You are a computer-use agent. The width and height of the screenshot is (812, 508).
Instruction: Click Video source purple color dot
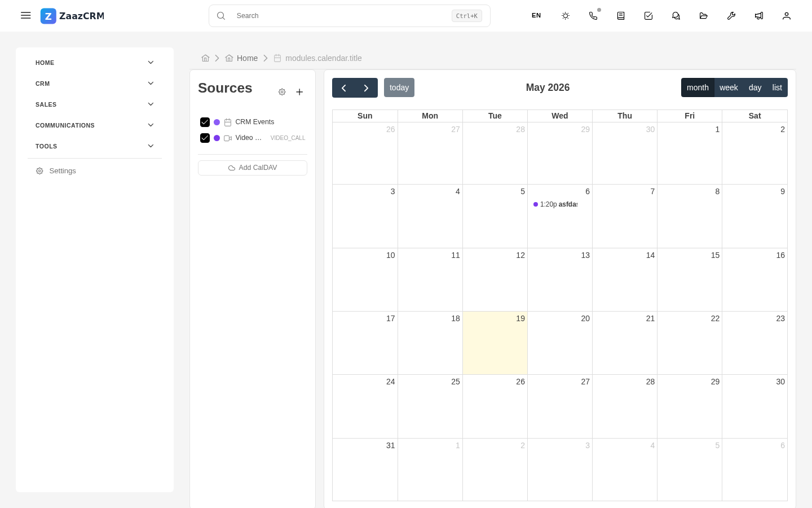coord(217,138)
